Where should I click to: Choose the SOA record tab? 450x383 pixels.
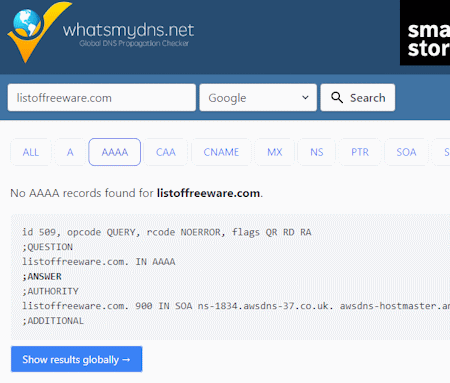(406, 152)
